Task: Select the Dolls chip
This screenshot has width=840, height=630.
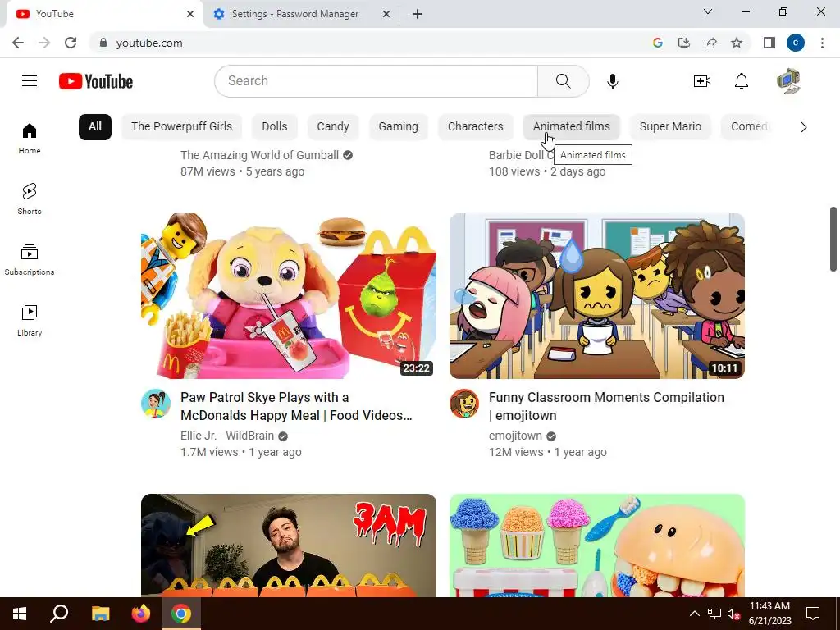Action: pyautogui.click(x=275, y=127)
